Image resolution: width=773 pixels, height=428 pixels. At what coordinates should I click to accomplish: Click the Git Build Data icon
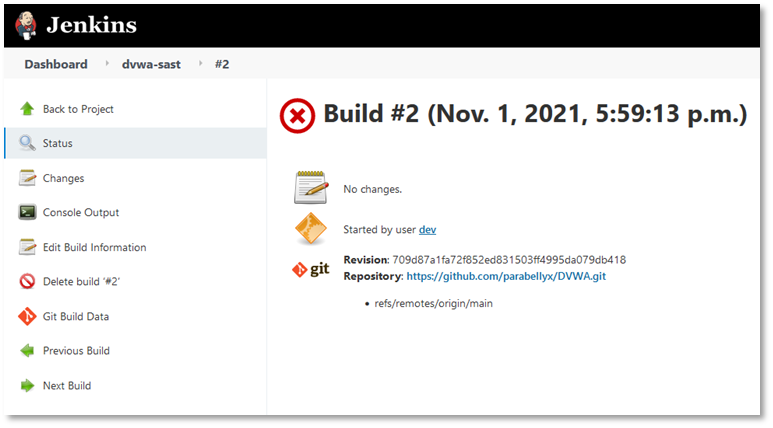point(27,317)
